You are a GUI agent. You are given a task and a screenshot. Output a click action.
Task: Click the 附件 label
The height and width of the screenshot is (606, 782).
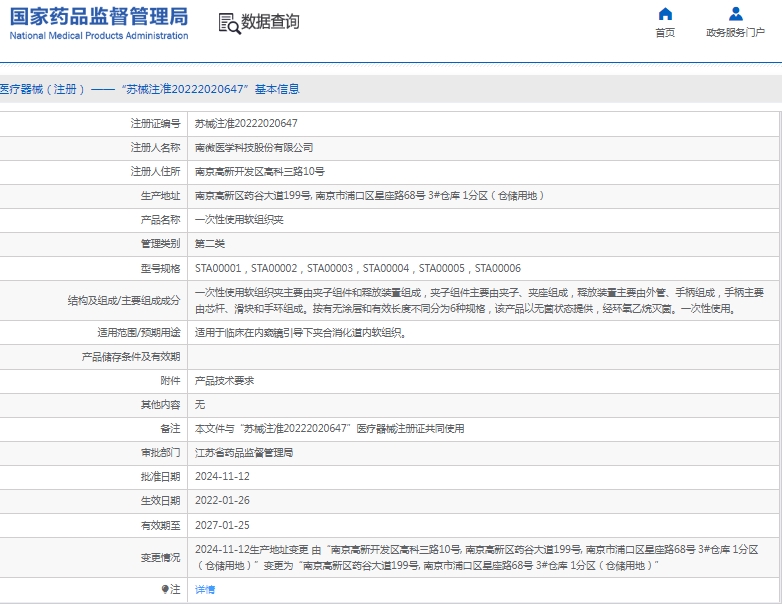(x=171, y=381)
